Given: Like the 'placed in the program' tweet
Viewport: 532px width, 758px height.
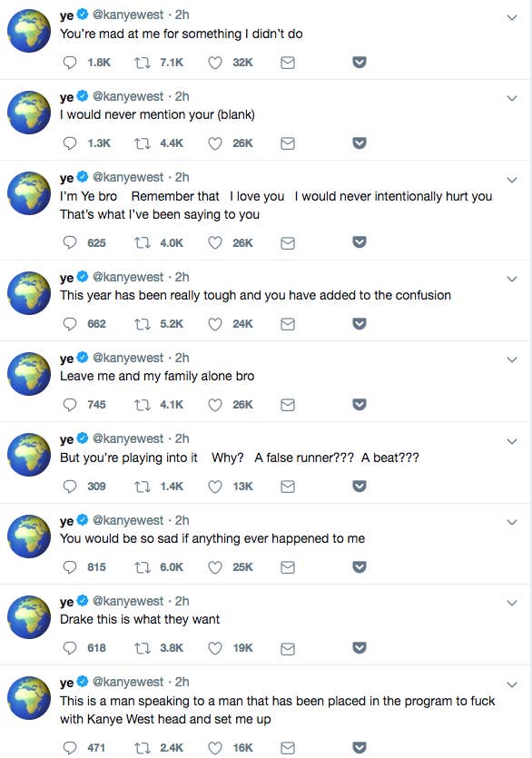Looking at the screenshot, I should (215, 748).
